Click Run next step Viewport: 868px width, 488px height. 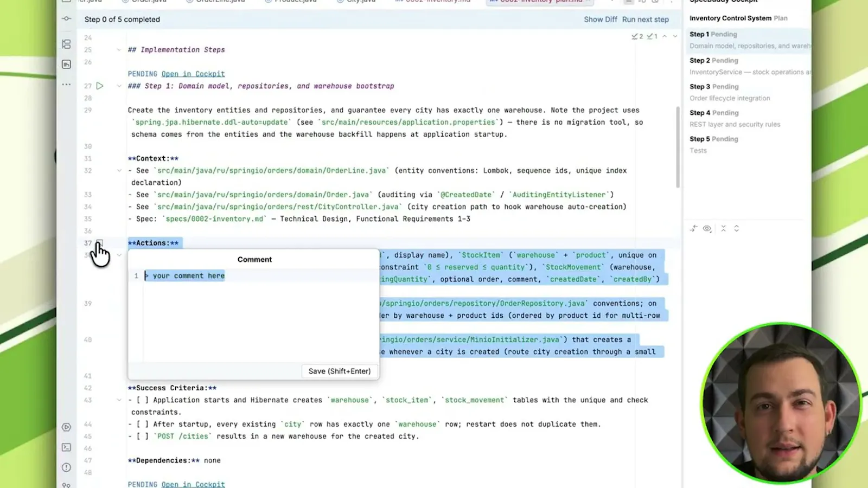(x=645, y=20)
